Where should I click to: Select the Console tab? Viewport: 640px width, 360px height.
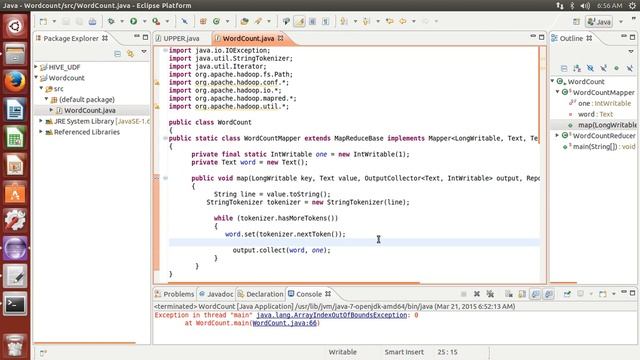click(309, 294)
